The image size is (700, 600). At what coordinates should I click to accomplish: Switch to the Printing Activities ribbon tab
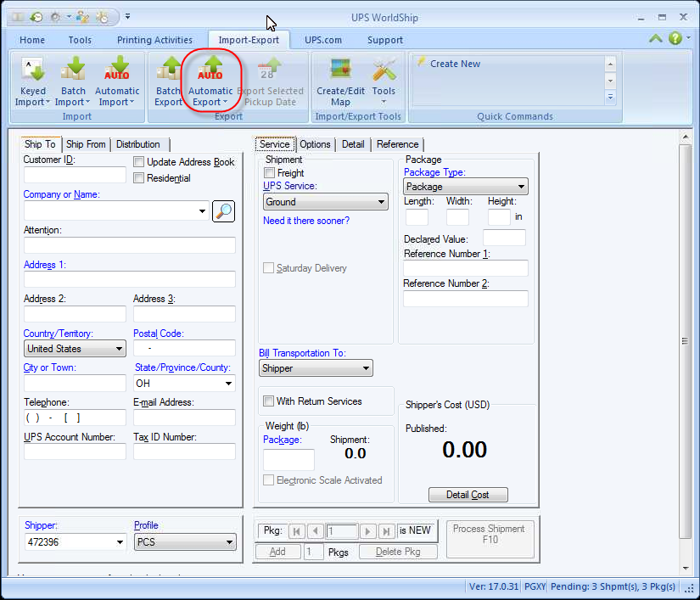[x=154, y=40]
